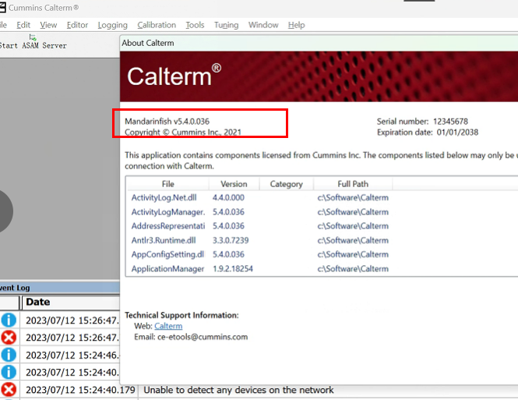
Task: Select the ApplicationManager file row
Action: coord(322,269)
